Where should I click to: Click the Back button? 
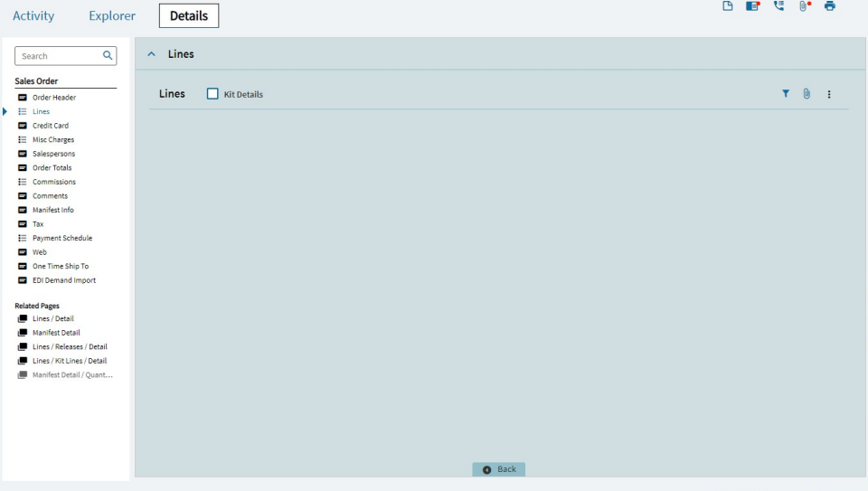[x=499, y=469]
